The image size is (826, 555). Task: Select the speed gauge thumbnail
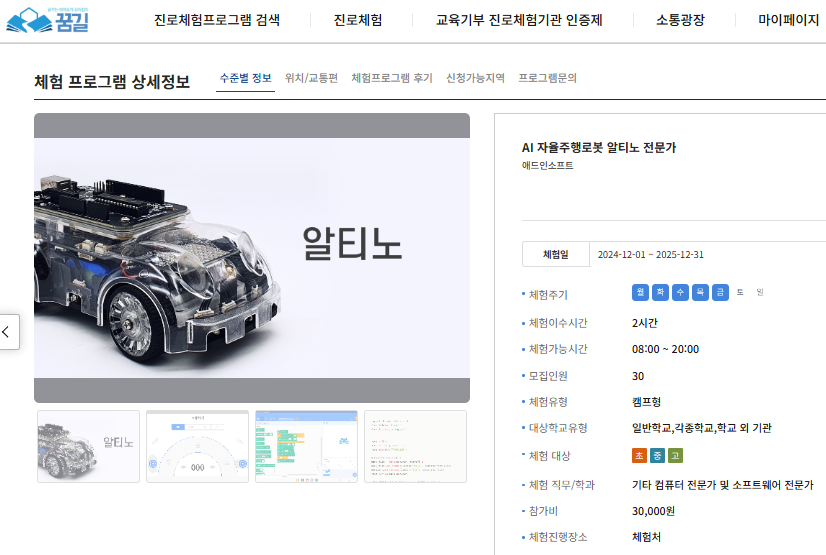[x=198, y=447]
